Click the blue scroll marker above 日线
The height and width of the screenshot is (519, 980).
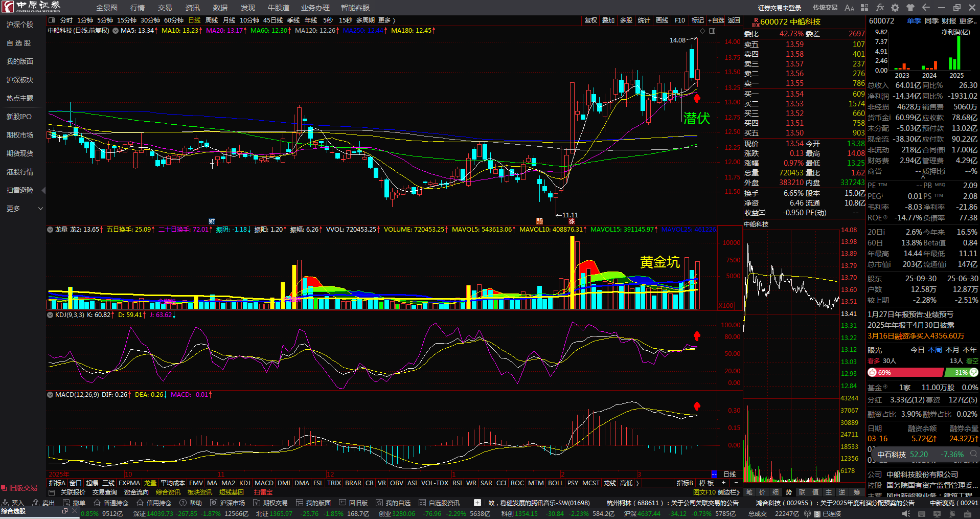tap(714, 474)
